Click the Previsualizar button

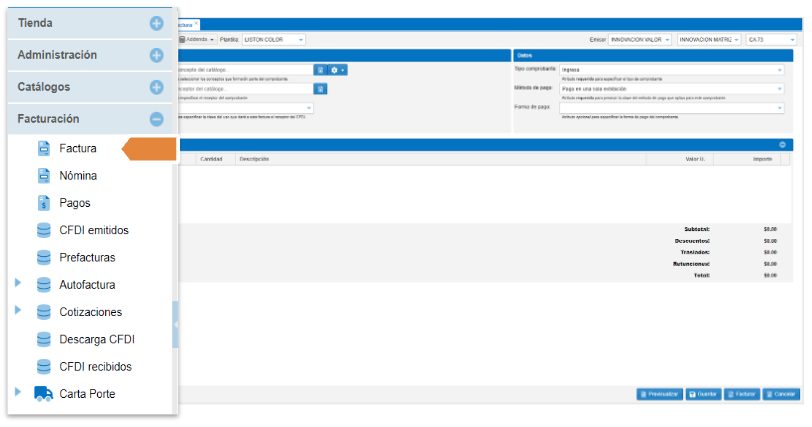tap(659, 395)
